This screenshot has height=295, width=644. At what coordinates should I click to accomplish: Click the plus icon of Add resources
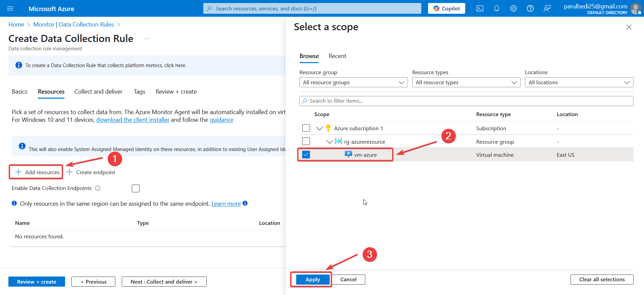[x=18, y=172]
